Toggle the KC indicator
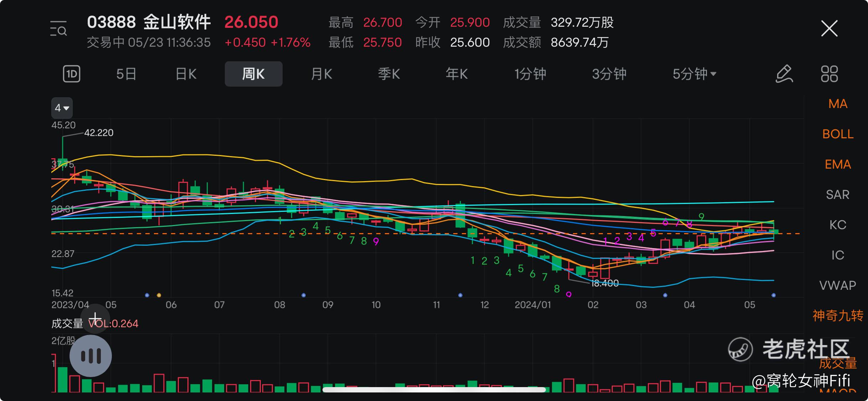 tap(838, 225)
